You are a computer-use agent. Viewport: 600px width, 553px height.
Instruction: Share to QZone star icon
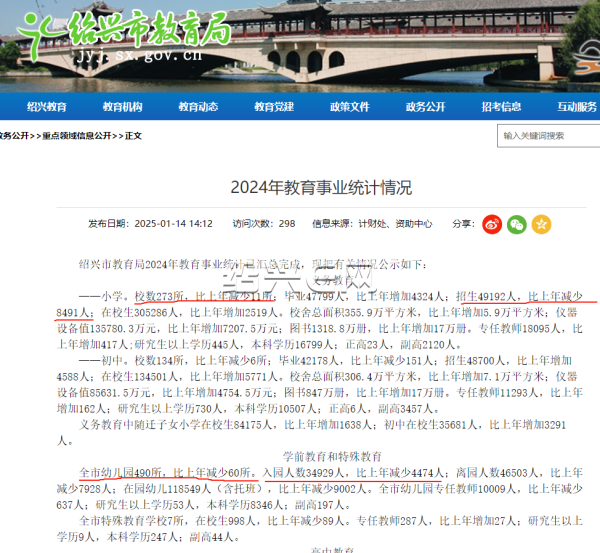(541, 224)
